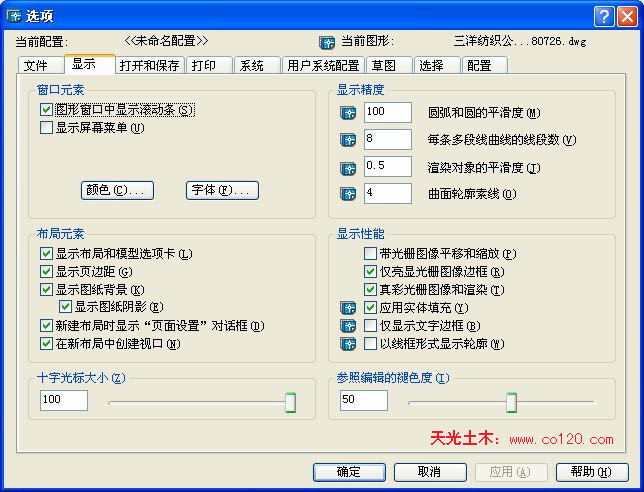Click the 参照编辑的褪色度 slider handle
644x492 pixels.
pyautogui.click(x=511, y=402)
